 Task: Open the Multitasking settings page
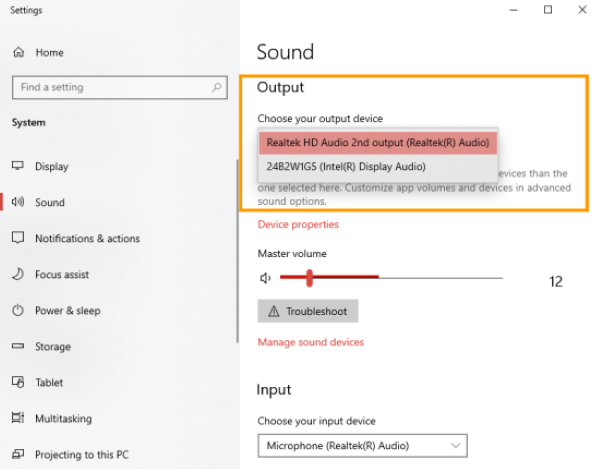tap(63, 419)
